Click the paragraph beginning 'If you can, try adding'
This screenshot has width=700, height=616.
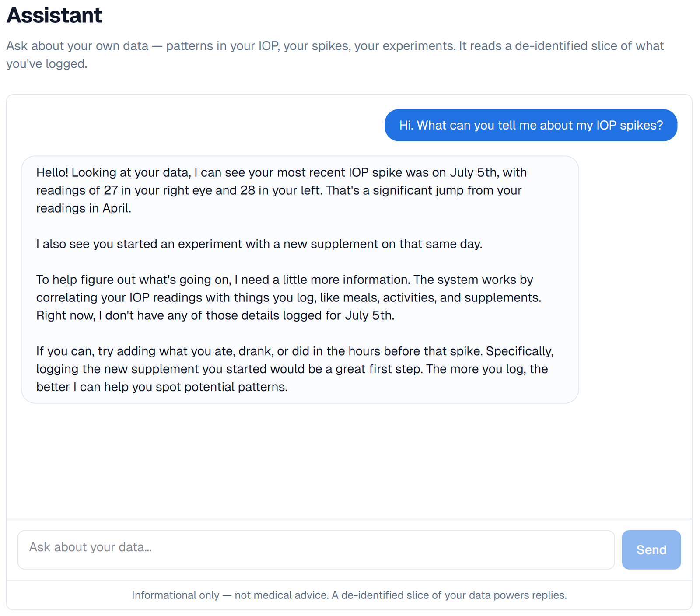295,369
